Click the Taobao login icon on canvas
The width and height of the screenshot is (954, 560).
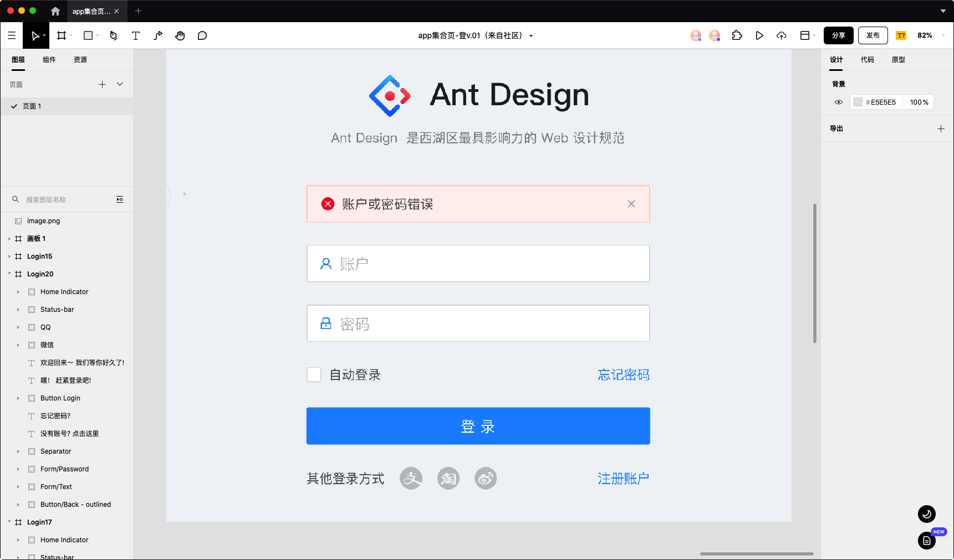coord(448,478)
